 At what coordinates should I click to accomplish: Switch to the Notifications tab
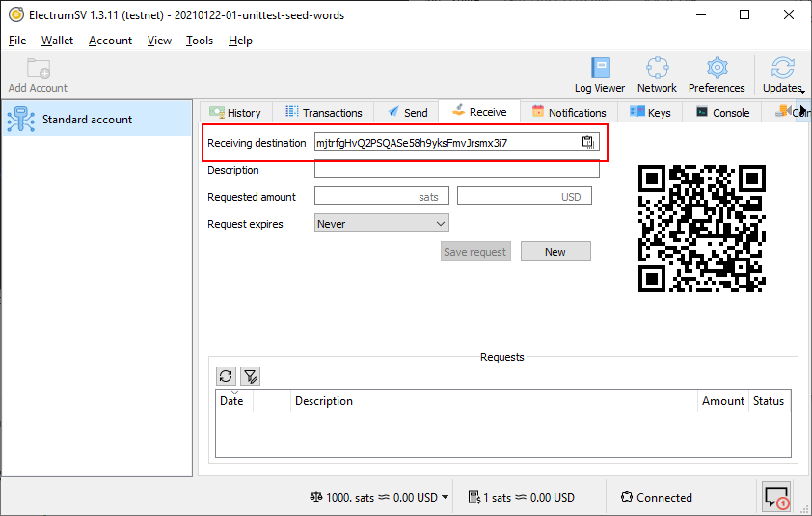click(569, 113)
